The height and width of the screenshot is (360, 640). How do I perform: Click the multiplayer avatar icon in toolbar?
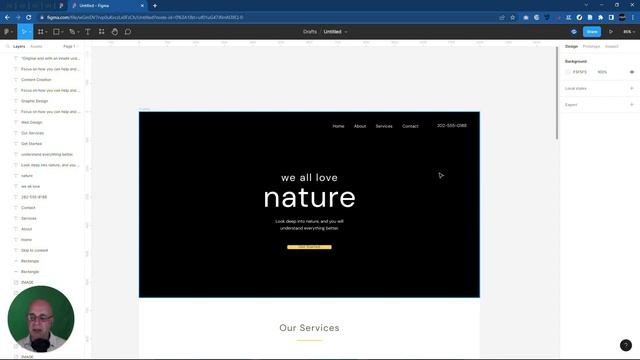click(x=573, y=32)
